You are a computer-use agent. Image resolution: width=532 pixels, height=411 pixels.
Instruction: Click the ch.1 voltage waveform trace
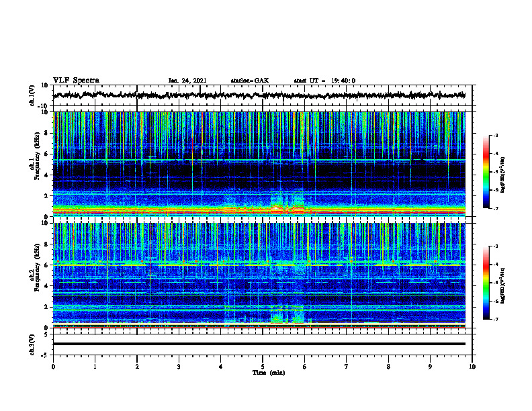click(259, 95)
